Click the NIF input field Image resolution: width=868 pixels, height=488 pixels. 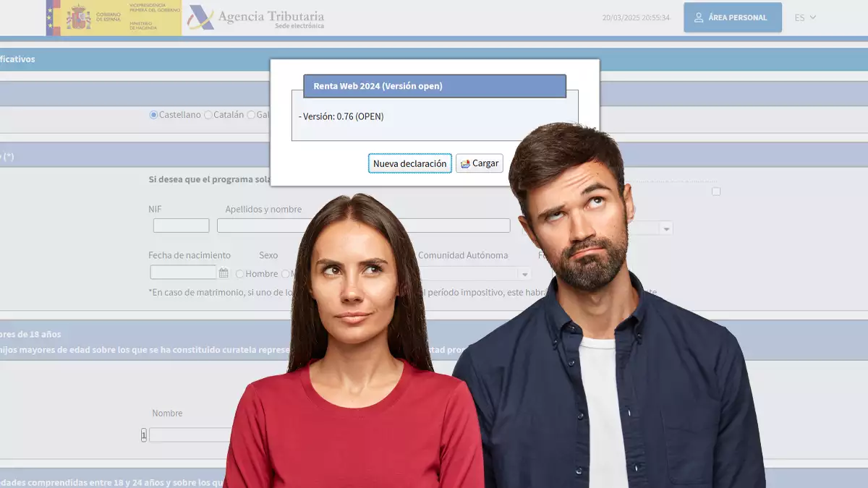point(182,226)
